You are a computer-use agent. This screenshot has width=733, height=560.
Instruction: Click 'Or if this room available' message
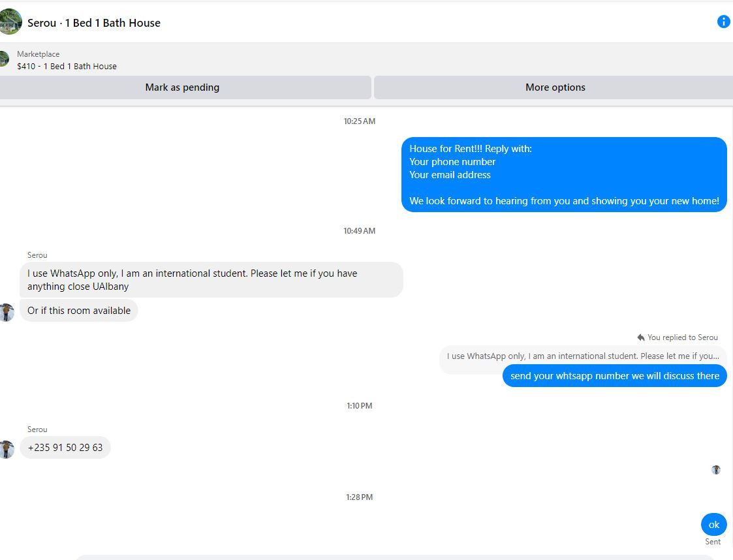coord(78,311)
